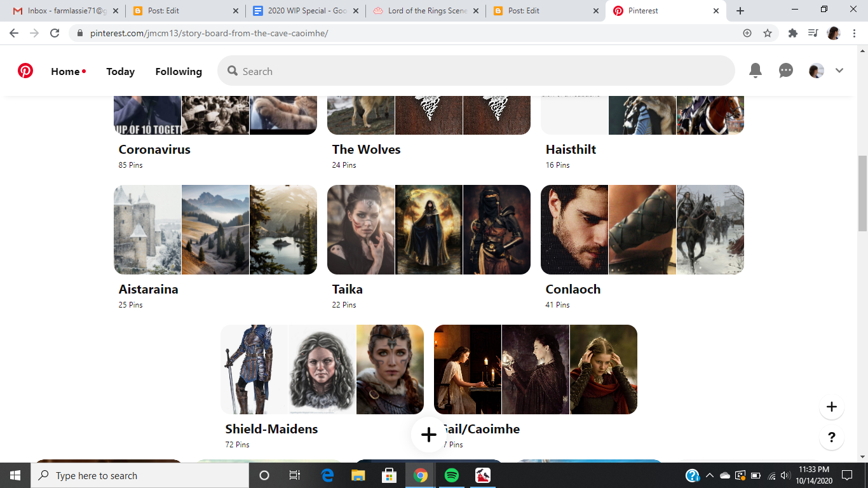The width and height of the screenshot is (868, 488).
Task: Open the Taika board thumbnail
Action: click(429, 229)
